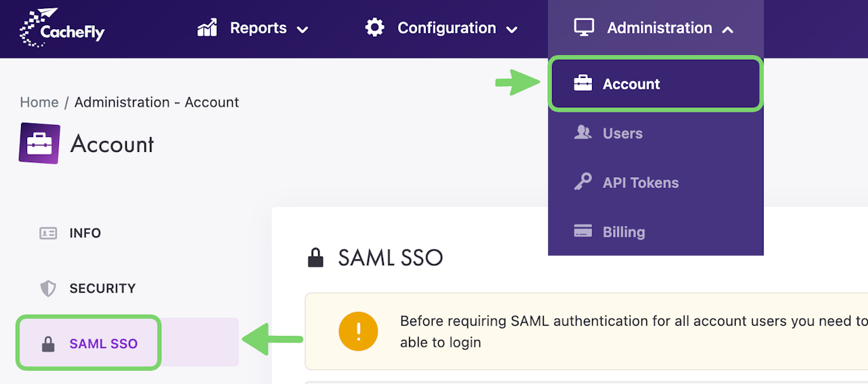This screenshot has width=868, height=384.
Task: Click the Security shield icon
Action: point(48,289)
